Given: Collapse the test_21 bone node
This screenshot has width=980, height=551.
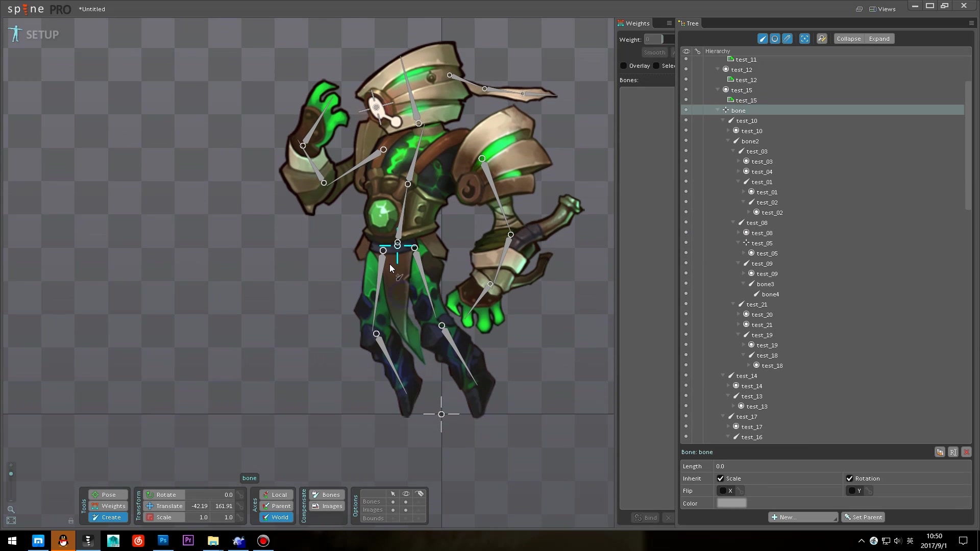Looking at the screenshot, I should click(733, 304).
